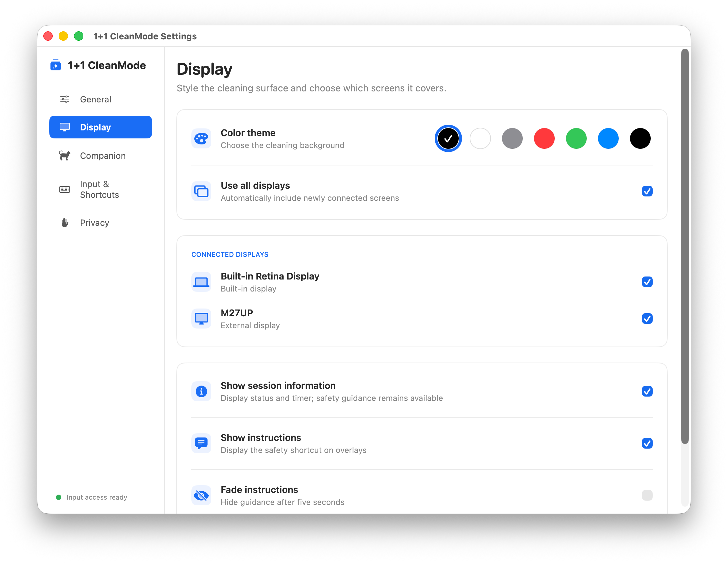This screenshot has width=728, height=563.
Task: Toggle the Built-in Retina Display checkbox
Action: (647, 282)
